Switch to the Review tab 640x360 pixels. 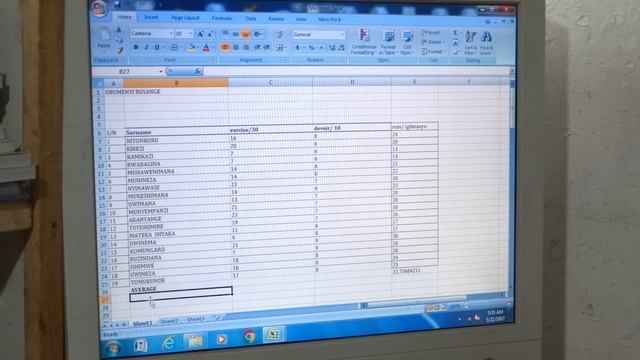point(276,19)
